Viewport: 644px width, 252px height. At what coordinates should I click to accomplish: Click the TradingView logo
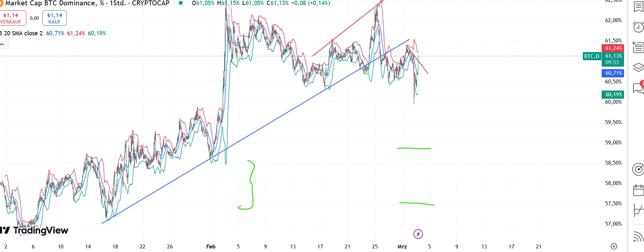[x=34, y=230]
